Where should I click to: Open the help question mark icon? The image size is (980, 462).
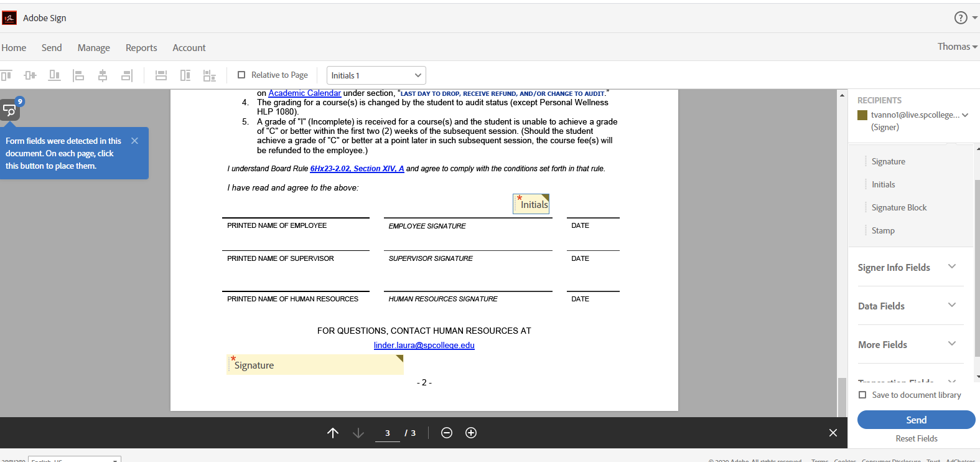(961, 18)
